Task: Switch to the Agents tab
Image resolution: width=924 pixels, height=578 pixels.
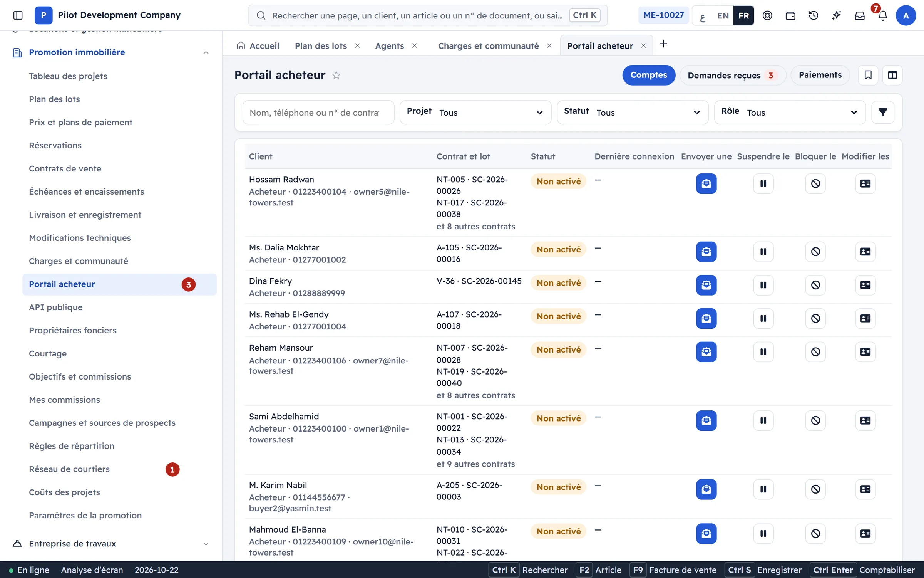Action: coord(389,46)
